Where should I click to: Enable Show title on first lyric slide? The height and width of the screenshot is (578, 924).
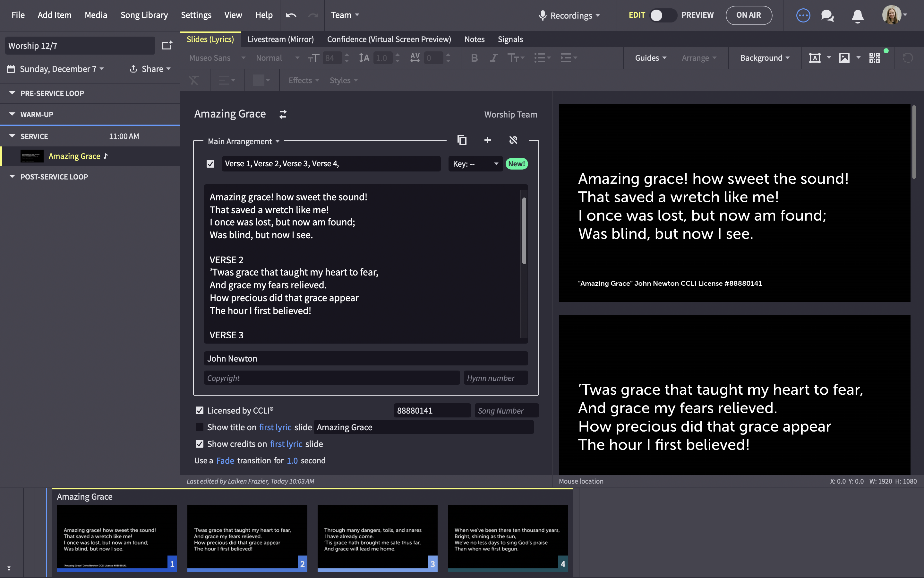click(199, 427)
